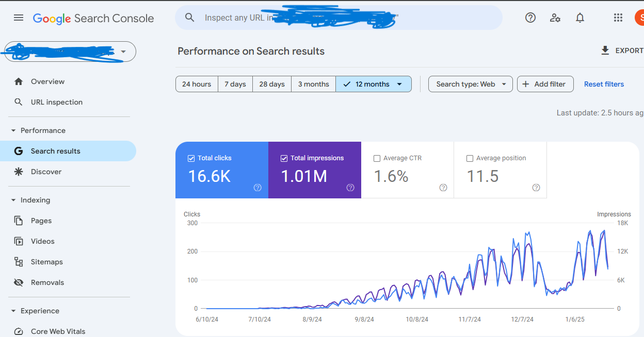Click the EXPORT button label
The image size is (644, 337).
point(630,50)
